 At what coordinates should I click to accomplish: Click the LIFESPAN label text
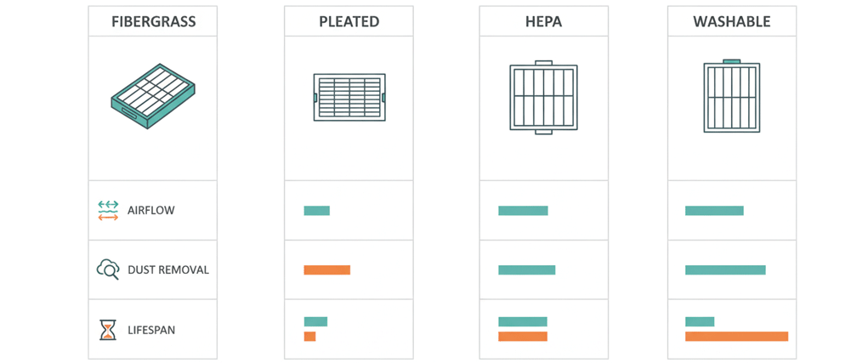point(151,331)
